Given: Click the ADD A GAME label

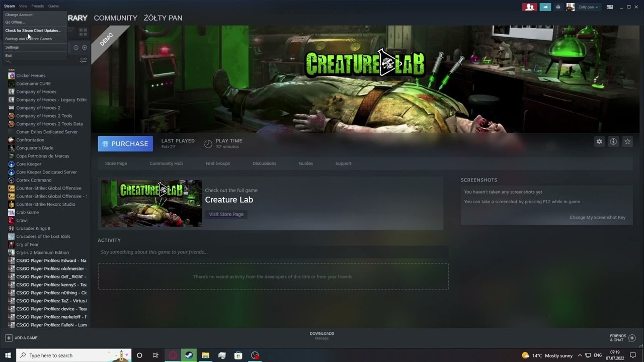Looking at the screenshot, I should coord(26,338).
